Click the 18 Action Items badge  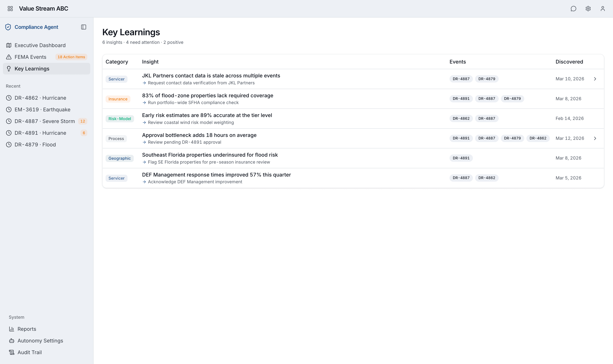[71, 57]
